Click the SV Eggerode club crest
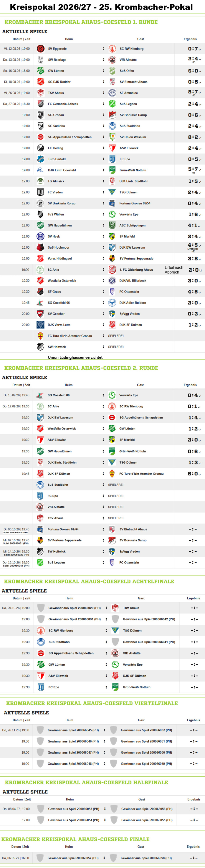Screen dimensions: 205x868 point(40,48)
